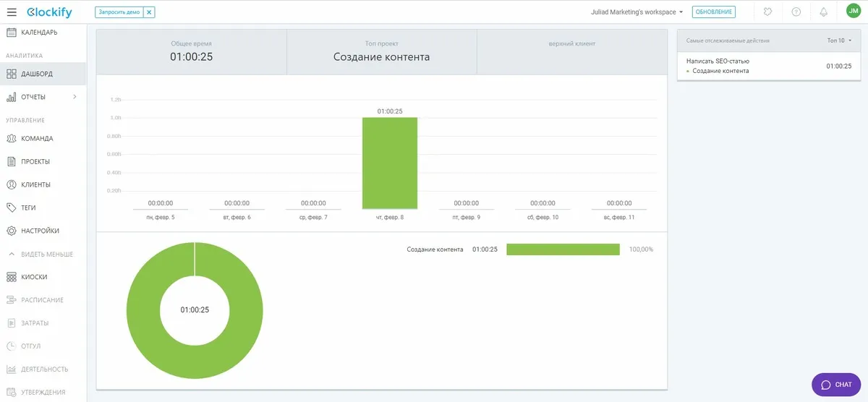
Task: Click the green Создание контента progress bar
Action: (563, 249)
